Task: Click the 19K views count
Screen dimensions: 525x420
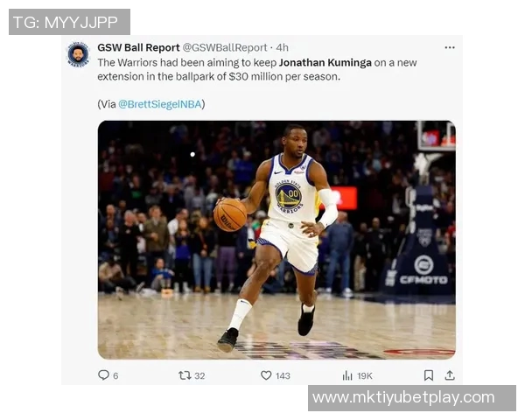Action: [365, 375]
